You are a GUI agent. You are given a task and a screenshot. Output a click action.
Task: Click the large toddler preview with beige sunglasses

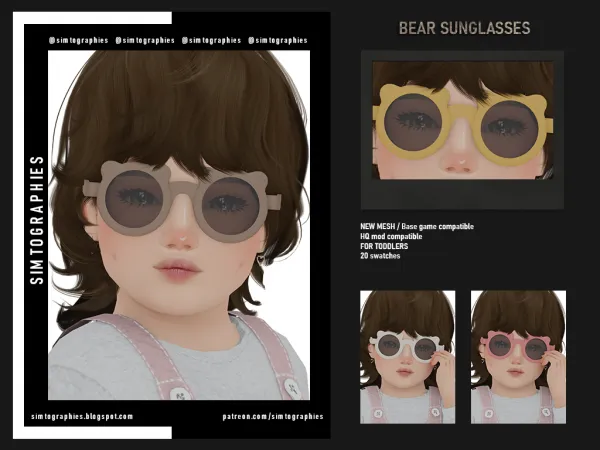tap(179, 225)
